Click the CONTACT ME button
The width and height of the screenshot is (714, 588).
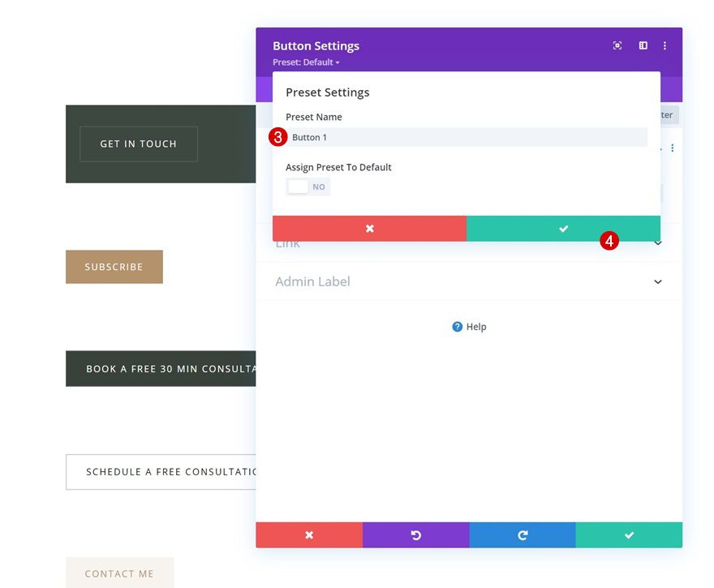(119, 573)
